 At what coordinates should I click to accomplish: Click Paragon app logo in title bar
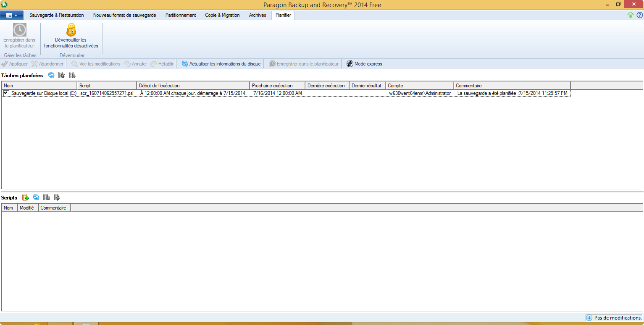[x=4, y=5]
